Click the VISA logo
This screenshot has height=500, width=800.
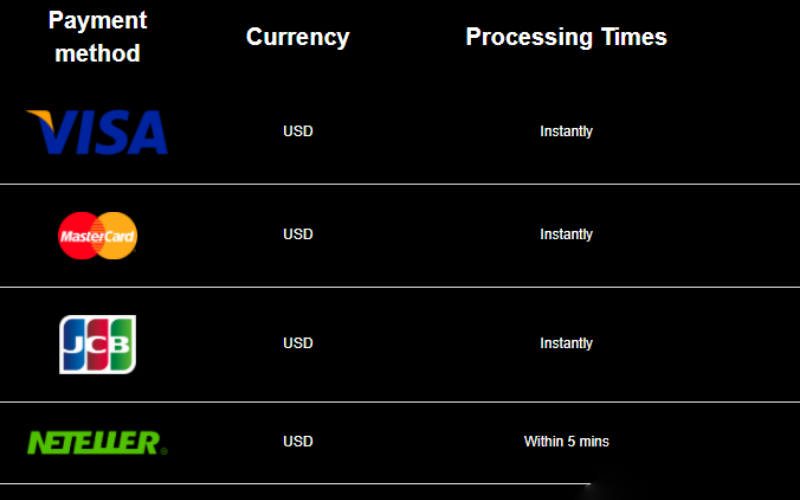tap(97, 132)
